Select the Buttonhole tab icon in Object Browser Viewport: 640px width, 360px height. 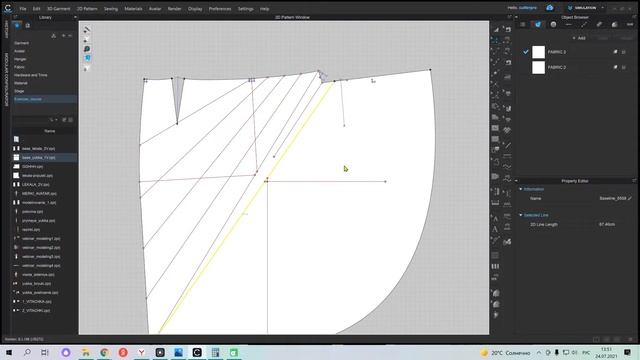(569, 24)
